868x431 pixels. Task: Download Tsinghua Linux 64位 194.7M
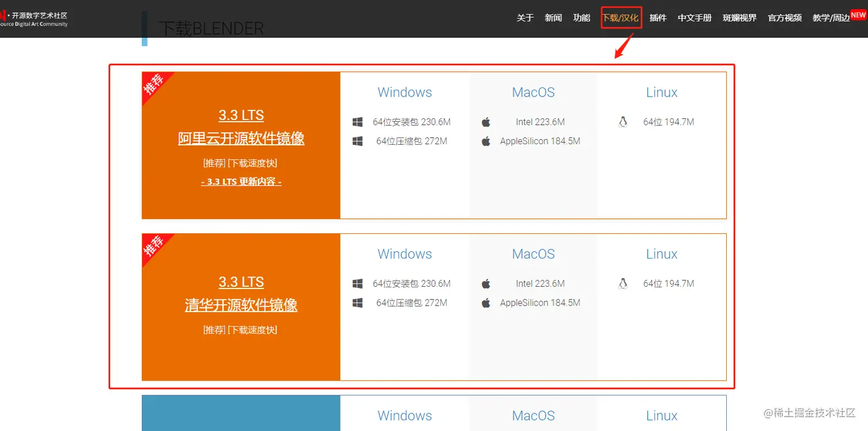coord(669,283)
